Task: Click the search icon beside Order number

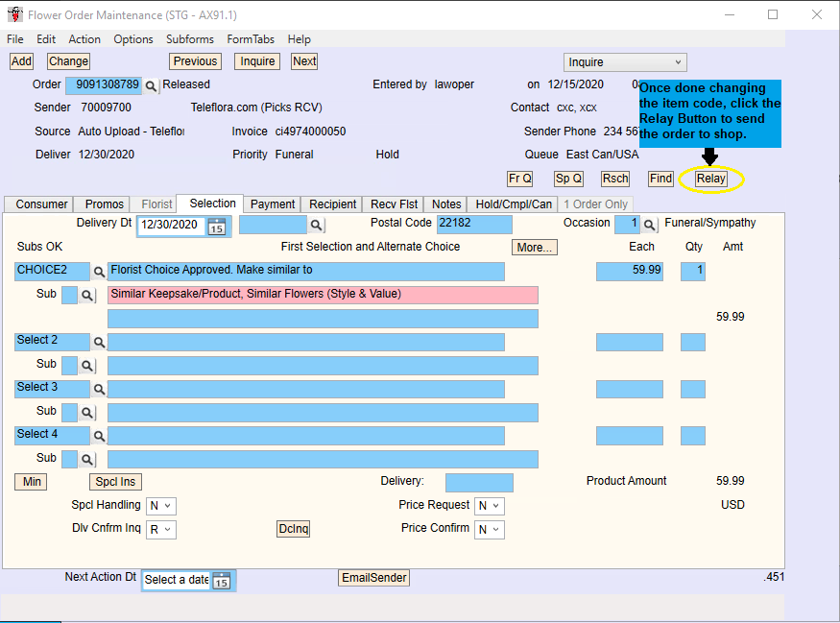Action: click(x=151, y=85)
